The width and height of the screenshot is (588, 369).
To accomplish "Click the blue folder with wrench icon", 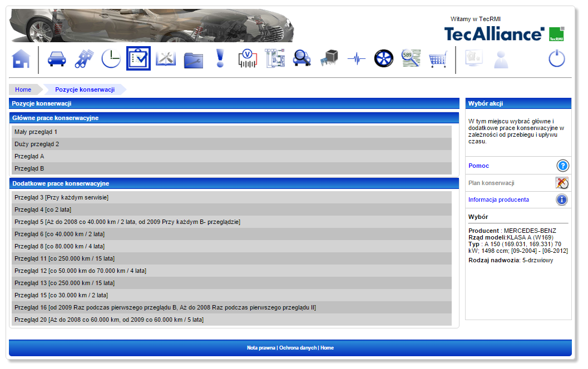I will (x=193, y=59).
